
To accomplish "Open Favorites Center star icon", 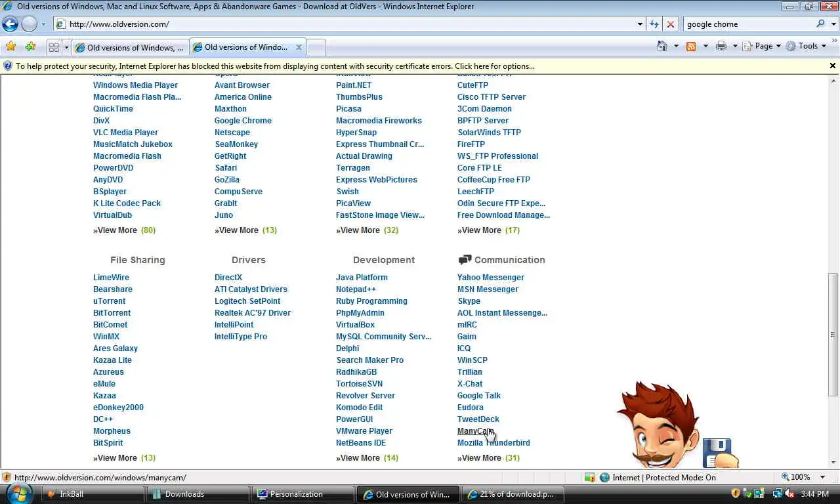I will click(10, 47).
